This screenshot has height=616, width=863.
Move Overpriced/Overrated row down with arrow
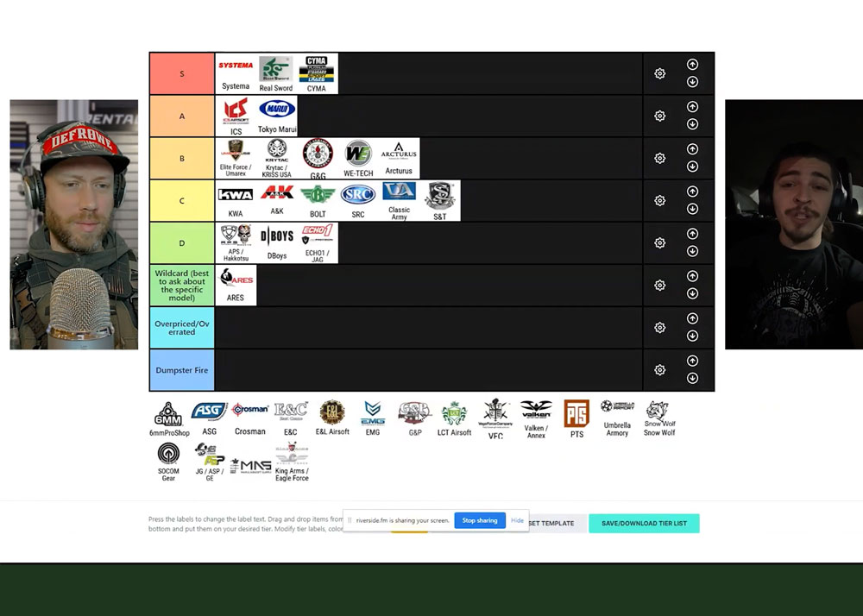click(692, 336)
